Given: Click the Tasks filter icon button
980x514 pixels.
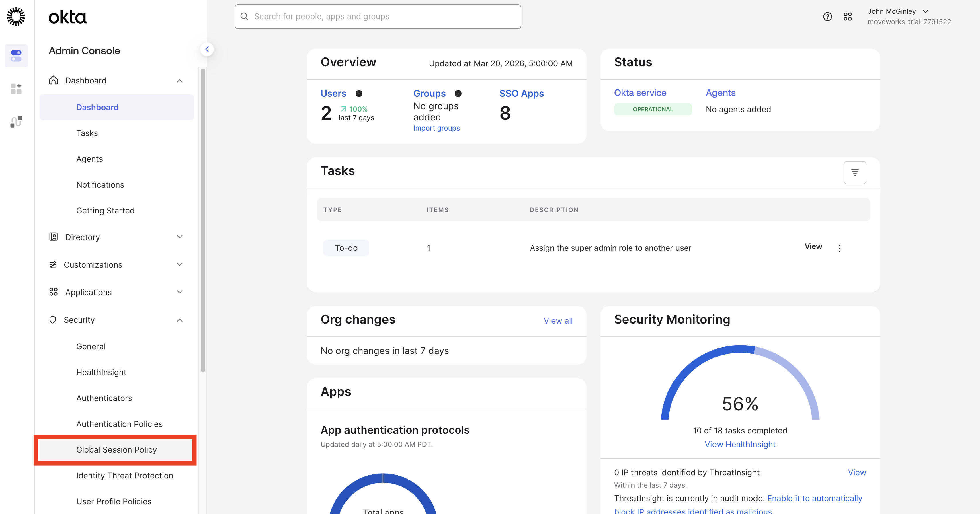Looking at the screenshot, I should 854,173.
